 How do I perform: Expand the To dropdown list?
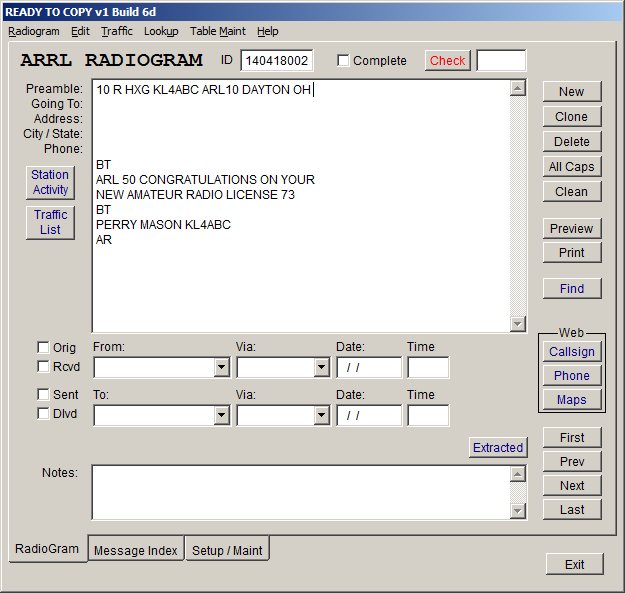222,416
